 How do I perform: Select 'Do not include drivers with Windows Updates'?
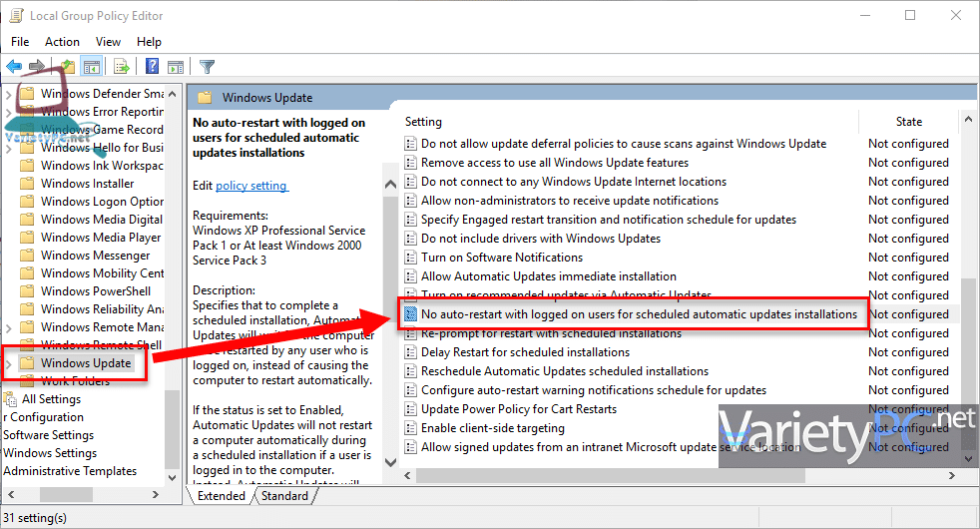541,239
